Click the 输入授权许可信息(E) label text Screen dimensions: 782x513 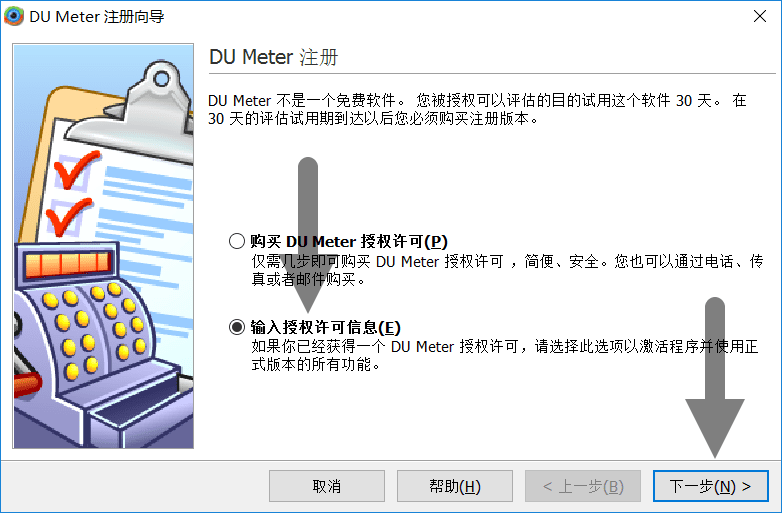[325, 327]
